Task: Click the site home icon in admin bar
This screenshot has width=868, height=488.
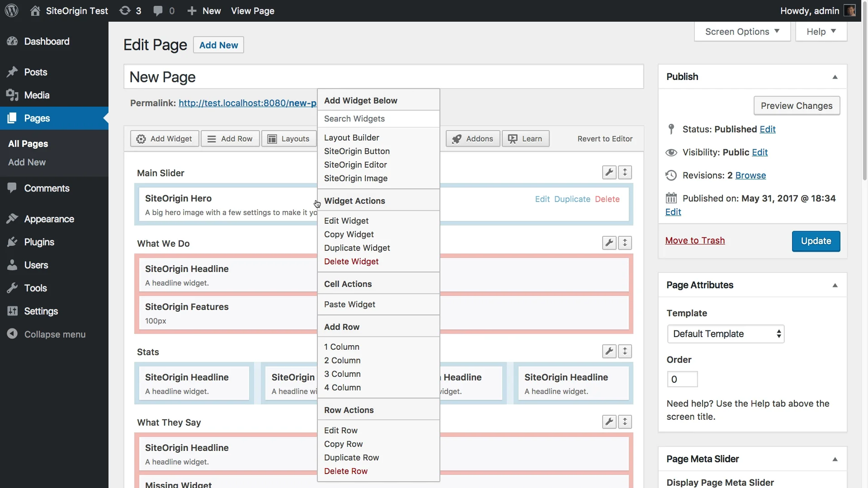Action: (x=35, y=11)
